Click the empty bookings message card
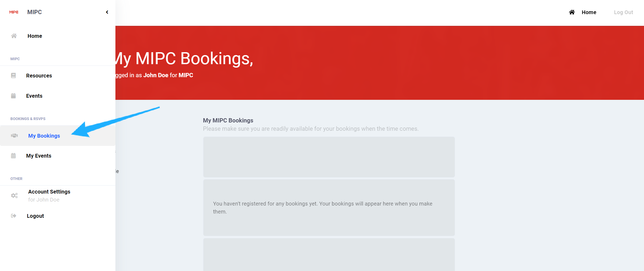This screenshot has height=271, width=644. (x=329, y=208)
